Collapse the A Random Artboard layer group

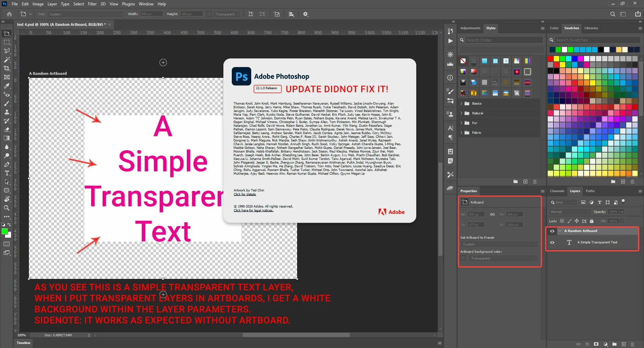(x=560, y=231)
